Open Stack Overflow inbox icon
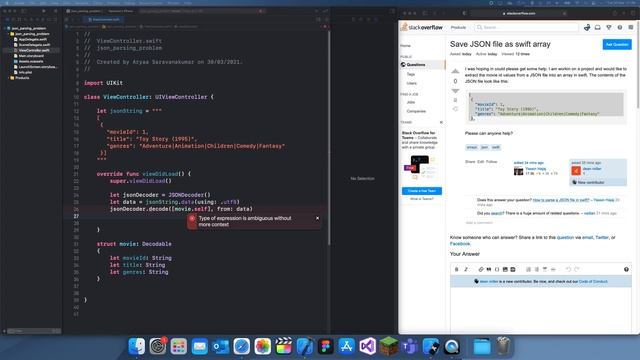Image resolution: width=640 pixels, height=360 pixels. point(598,27)
